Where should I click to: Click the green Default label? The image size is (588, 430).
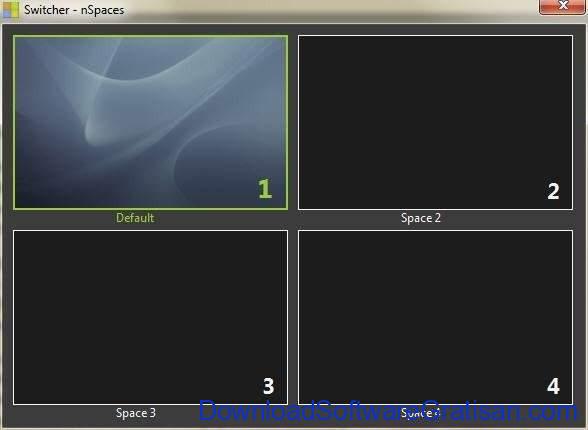135,218
